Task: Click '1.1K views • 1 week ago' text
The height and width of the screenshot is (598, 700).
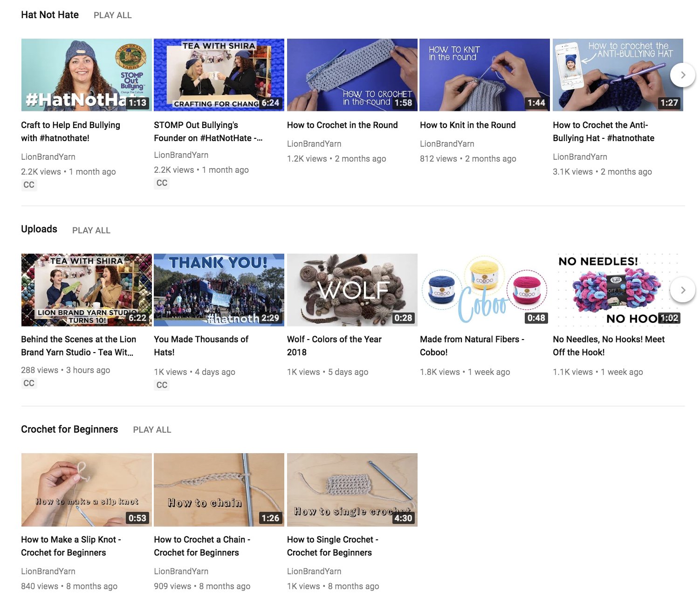Action: [x=598, y=372]
